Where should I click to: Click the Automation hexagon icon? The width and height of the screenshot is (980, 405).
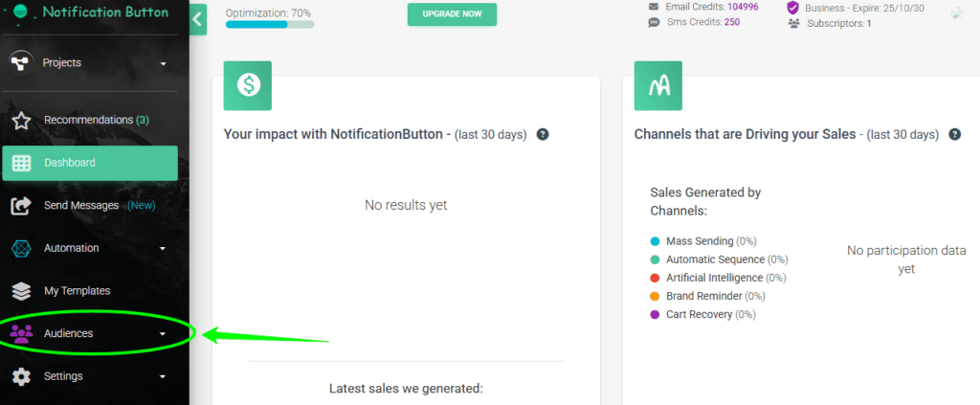21,249
